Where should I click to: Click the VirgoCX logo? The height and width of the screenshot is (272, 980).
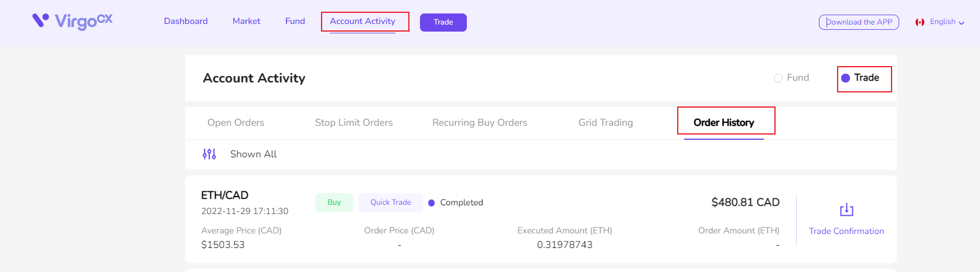tap(72, 21)
